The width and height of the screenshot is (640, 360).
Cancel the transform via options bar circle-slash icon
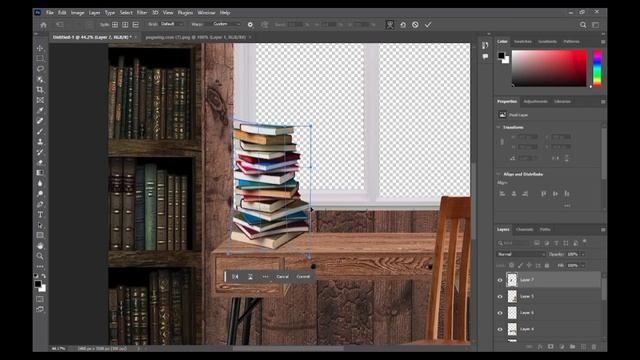(415, 24)
